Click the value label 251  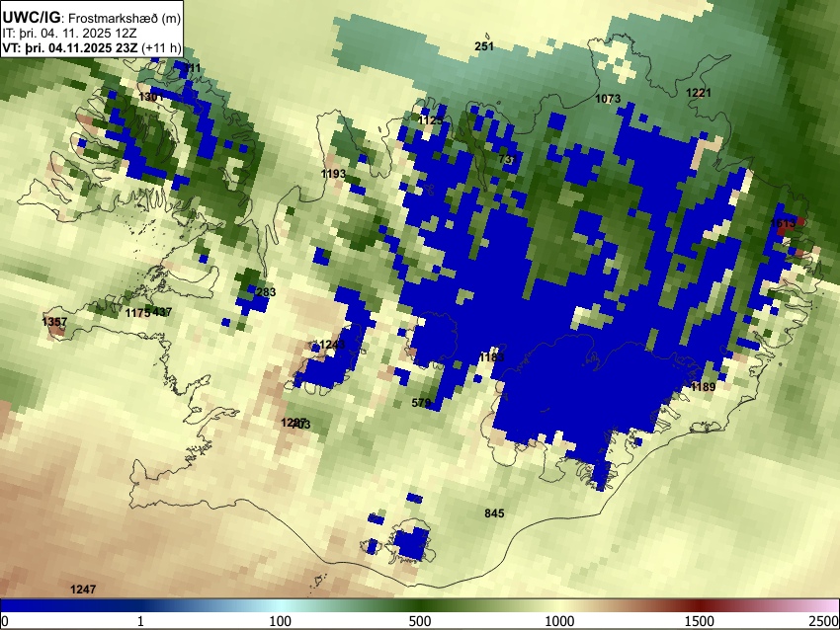[x=484, y=46]
